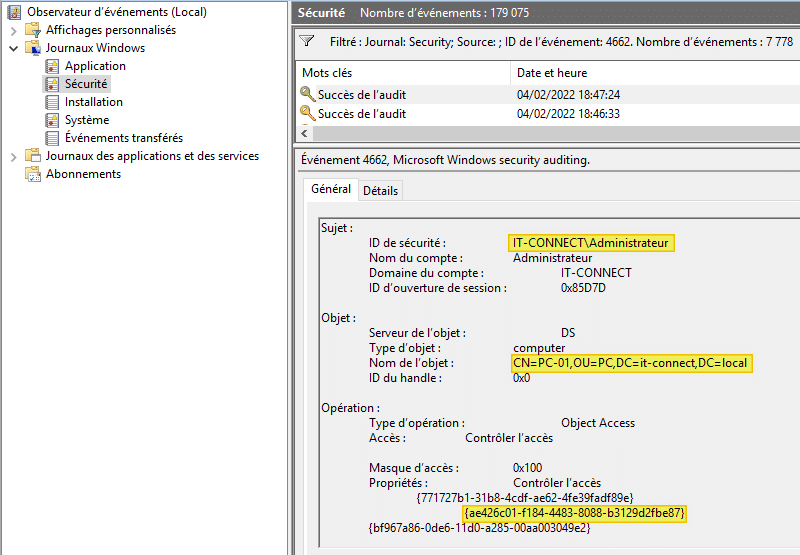The height and width of the screenshot is (555, 800).
Task: Click the Affichages personnalisés folder icon
Action: pyautogui.click(x=33, y=30)
